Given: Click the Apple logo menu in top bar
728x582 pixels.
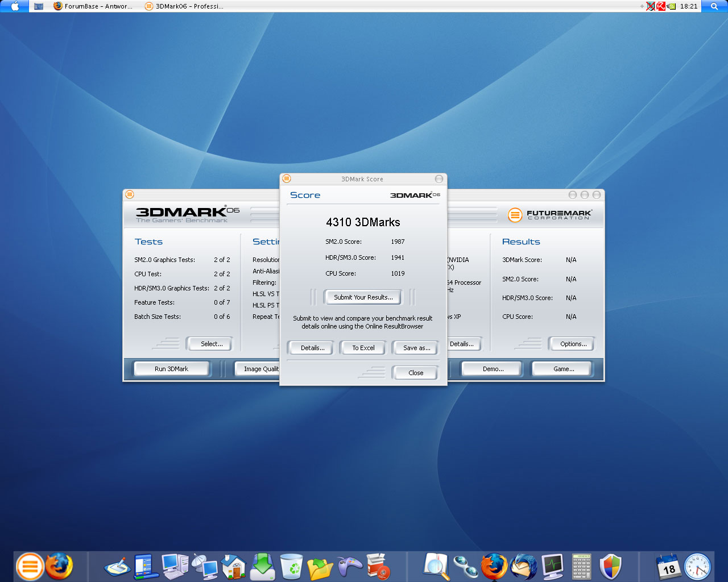Looking at the screenshot, I should click(x=15, y=6).
